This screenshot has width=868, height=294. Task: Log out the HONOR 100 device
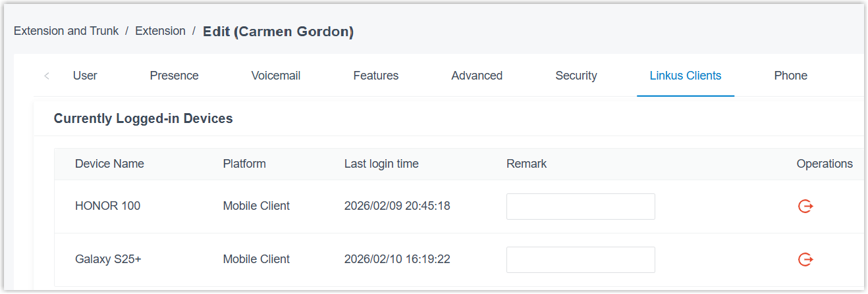[805, 207]
